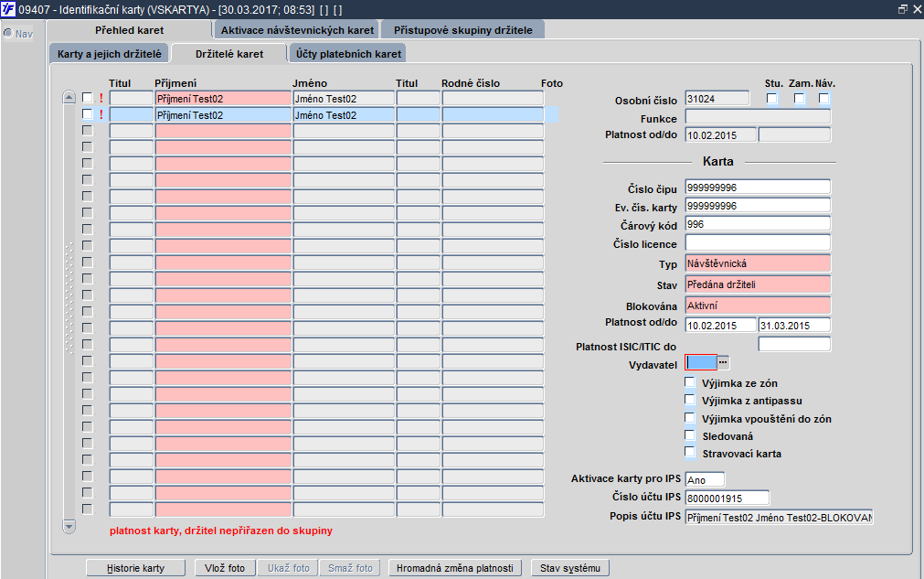
Task: Click the application logo icon in the title bar
Action: click(x=8, y=9)
